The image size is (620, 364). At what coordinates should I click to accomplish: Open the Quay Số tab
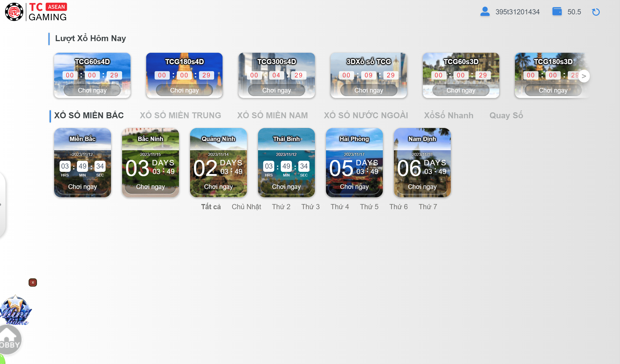506,116
